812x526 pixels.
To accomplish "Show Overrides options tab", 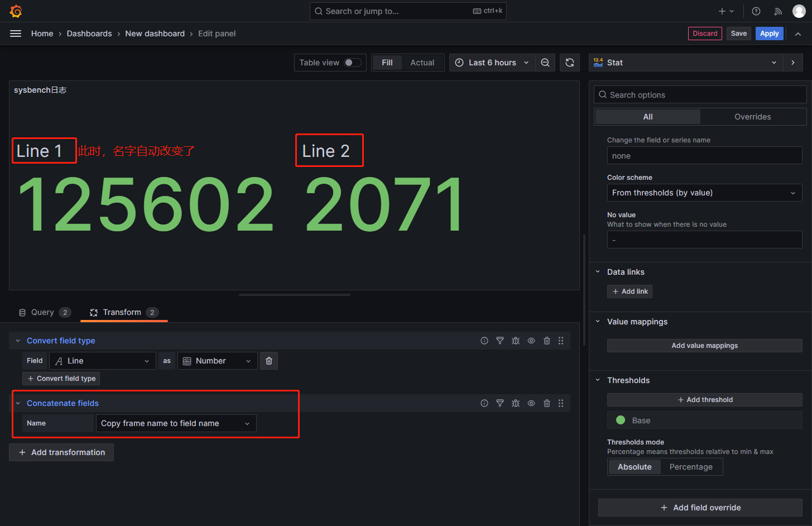I will (x=752, y=117).
